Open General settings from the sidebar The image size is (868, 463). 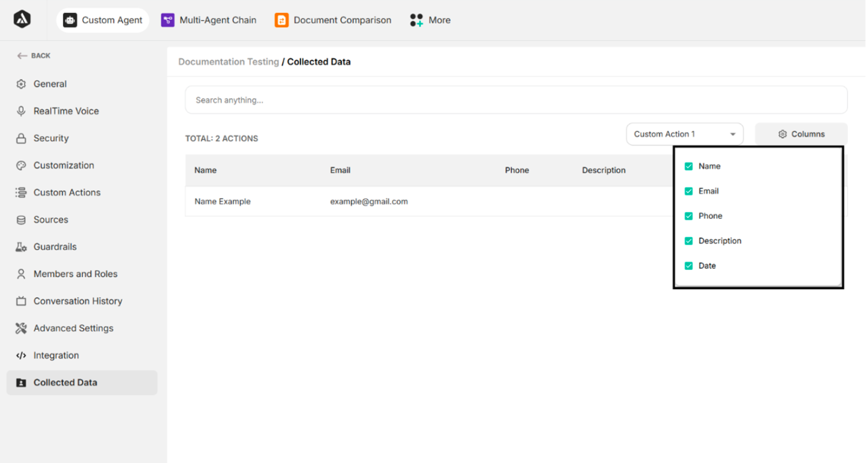50,84
